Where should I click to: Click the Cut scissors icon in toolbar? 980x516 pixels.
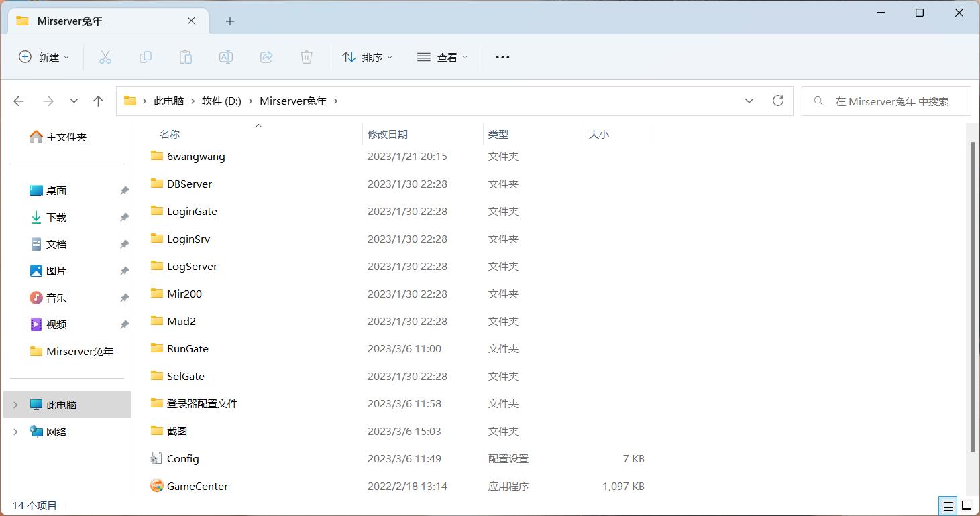click(105, 57)
